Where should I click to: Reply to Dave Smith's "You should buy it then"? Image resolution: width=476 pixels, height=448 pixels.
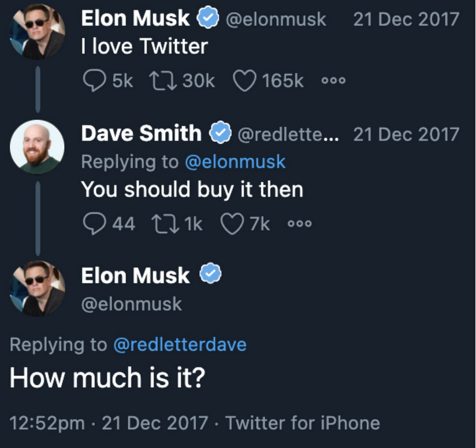click(x=94, y=224)
